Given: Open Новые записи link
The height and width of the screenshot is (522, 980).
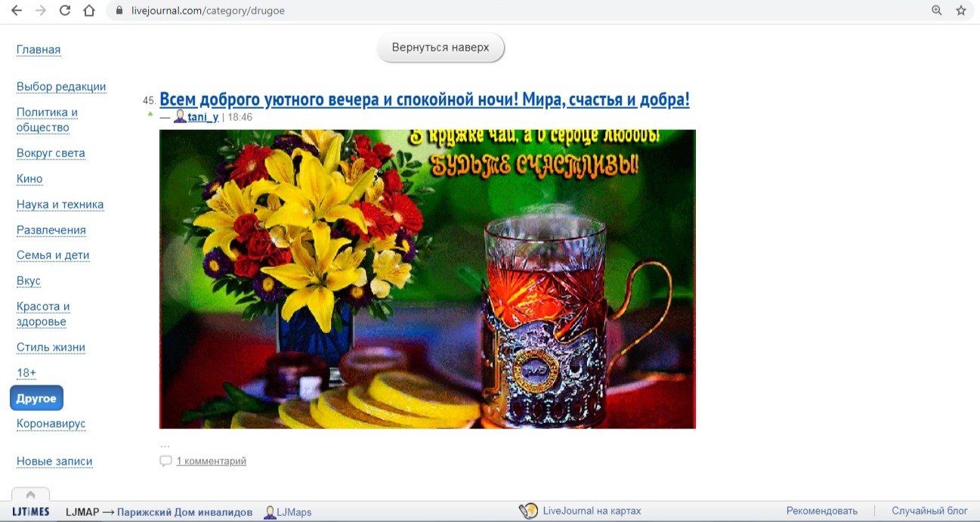Looking at the screenshot, I should [54, 462].
